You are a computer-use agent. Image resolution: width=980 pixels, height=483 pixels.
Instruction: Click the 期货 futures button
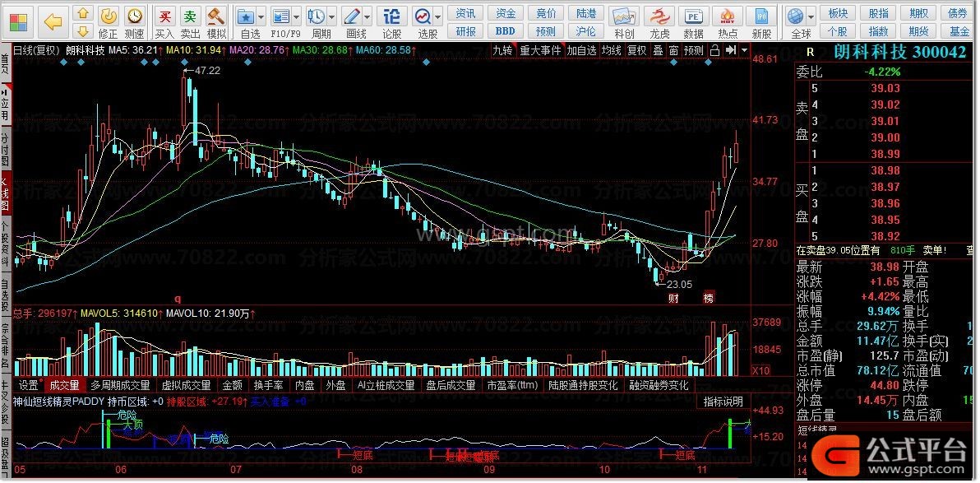(x=919, y=30)
